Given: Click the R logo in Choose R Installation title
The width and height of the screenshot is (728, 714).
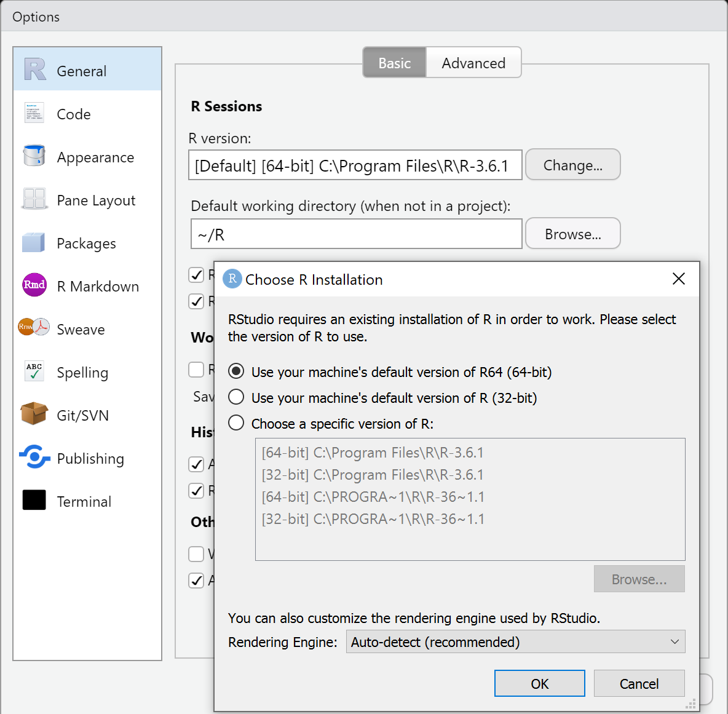Looking at the screenshot, I should (x=232, y=279).
